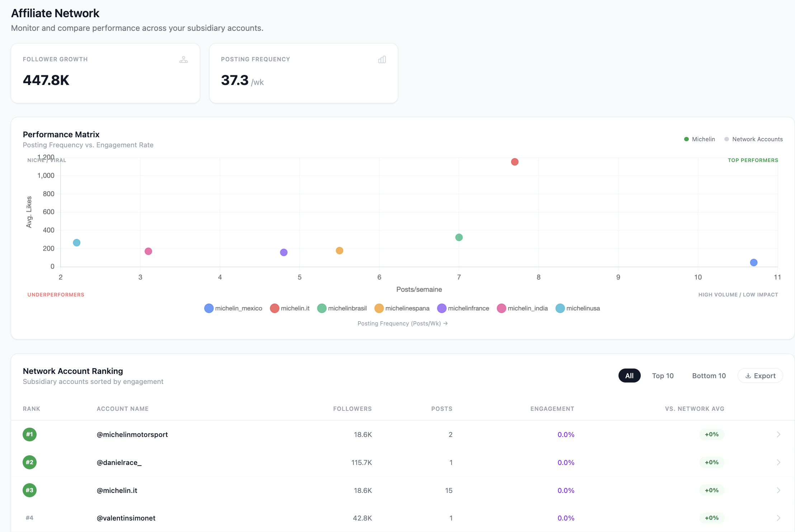Image resolution: width=795 pixels, height=532 pixels.
Task: Click the Posts/semaine axis label
Action: point(419,289)
